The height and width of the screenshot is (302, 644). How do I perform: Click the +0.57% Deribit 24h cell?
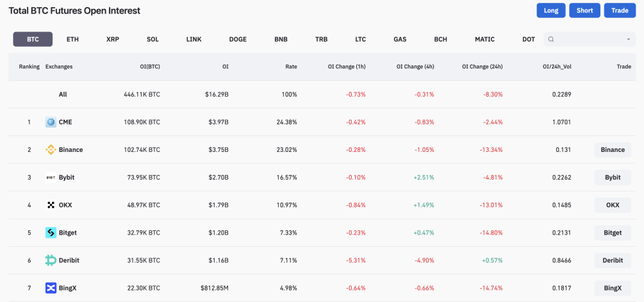(492, 260)
